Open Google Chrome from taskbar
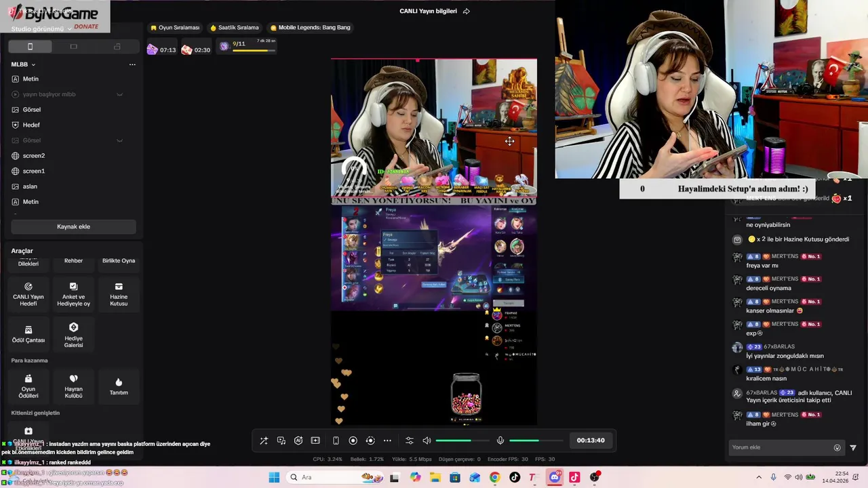 click(494, 477)
